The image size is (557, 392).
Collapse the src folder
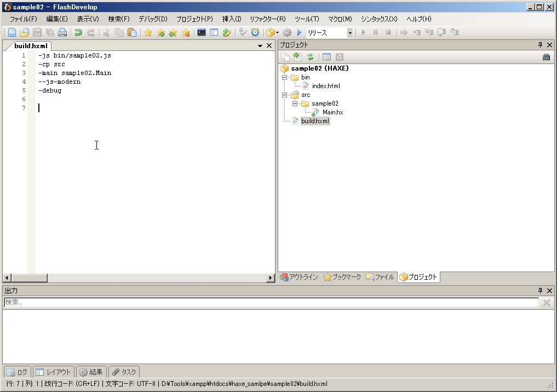click(x=284, y=95)
